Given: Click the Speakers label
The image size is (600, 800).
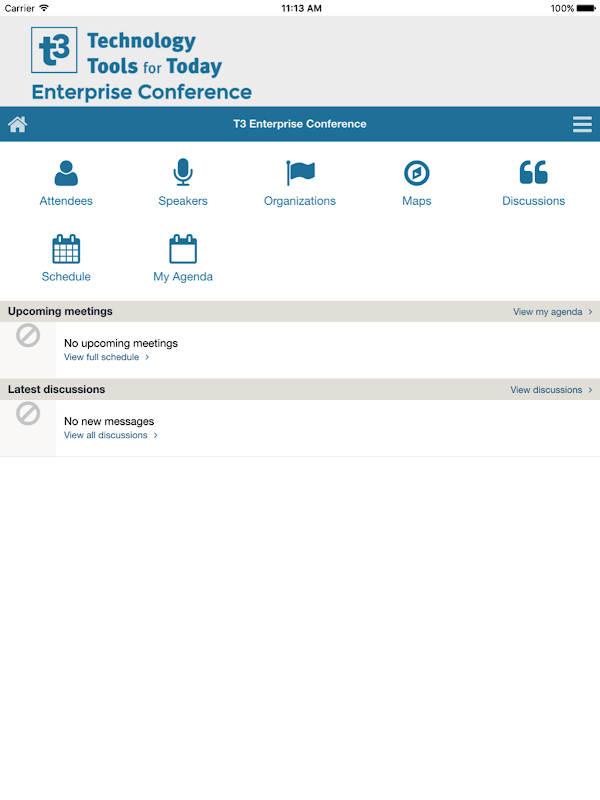Looking at the screenshot, I should pos(183,201).
